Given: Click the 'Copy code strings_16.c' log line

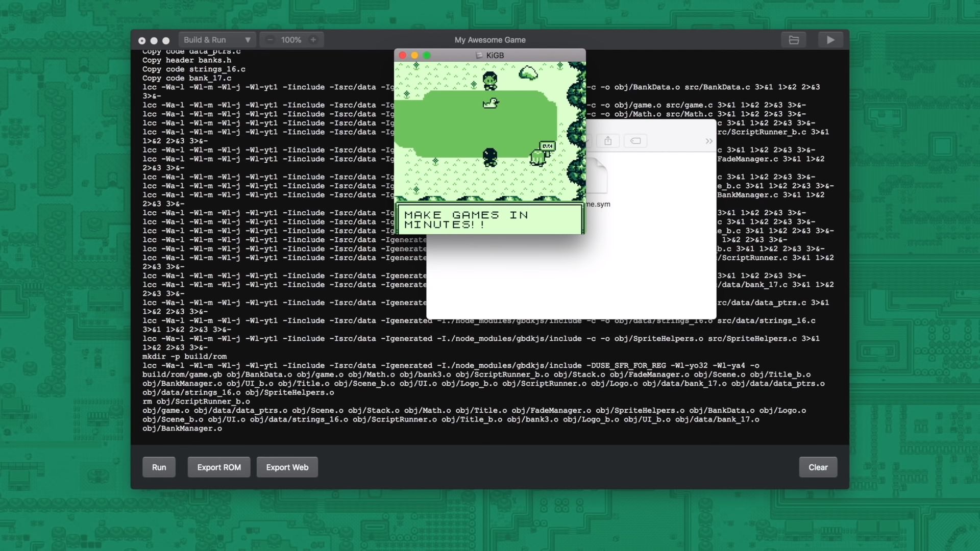Looking at the screenshot, I should point(194,69).
